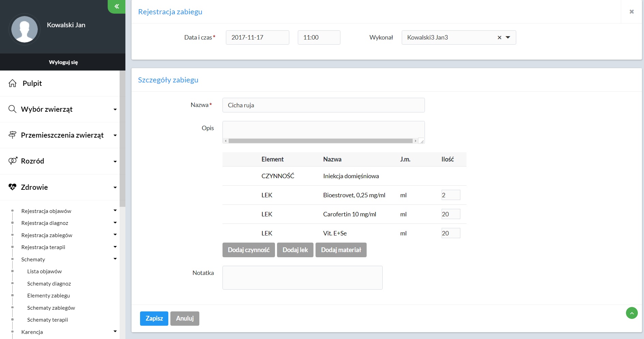Select Karencja in sidebar
The width and height of the screenshot is (644, 339).
pyautogui.click(x=32, y=332)
